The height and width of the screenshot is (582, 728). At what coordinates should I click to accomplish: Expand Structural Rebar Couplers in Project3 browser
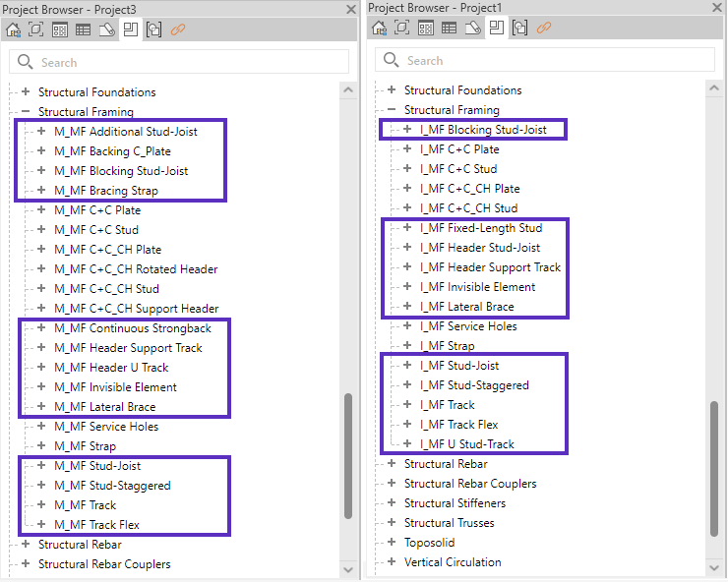coord(26,564)
